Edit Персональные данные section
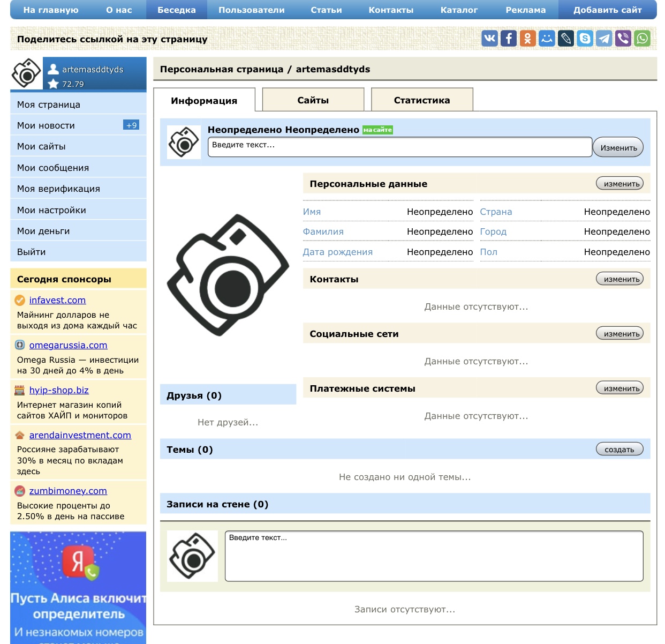 point(619,184)
